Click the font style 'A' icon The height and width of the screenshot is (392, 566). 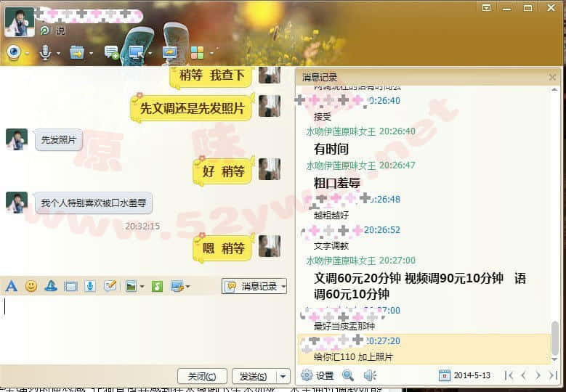point(11,286)
